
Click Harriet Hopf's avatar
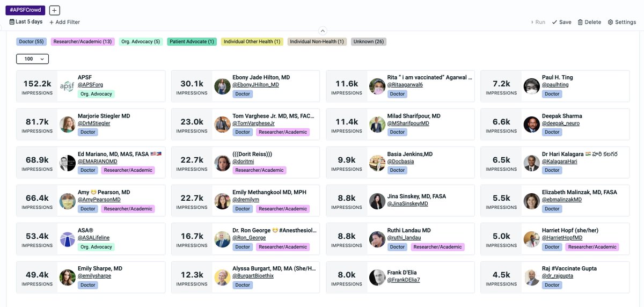coord(531,239)
